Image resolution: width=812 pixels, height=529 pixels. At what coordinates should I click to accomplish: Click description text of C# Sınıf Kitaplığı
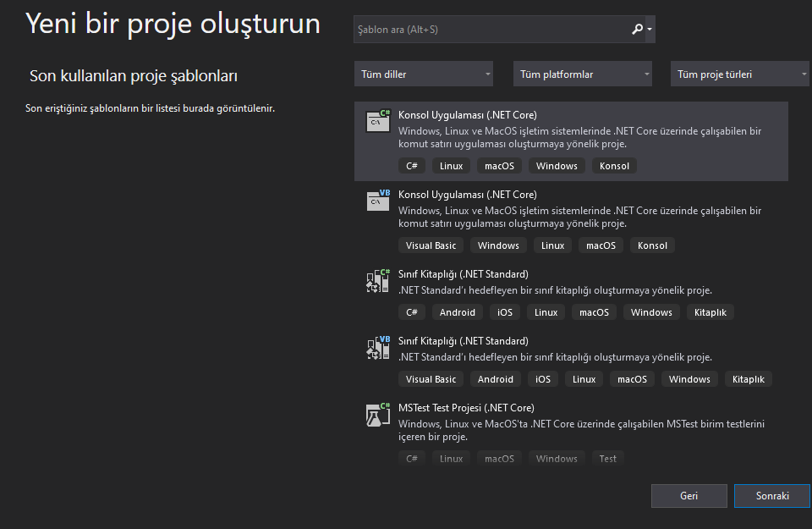click(x=555, y=290)
